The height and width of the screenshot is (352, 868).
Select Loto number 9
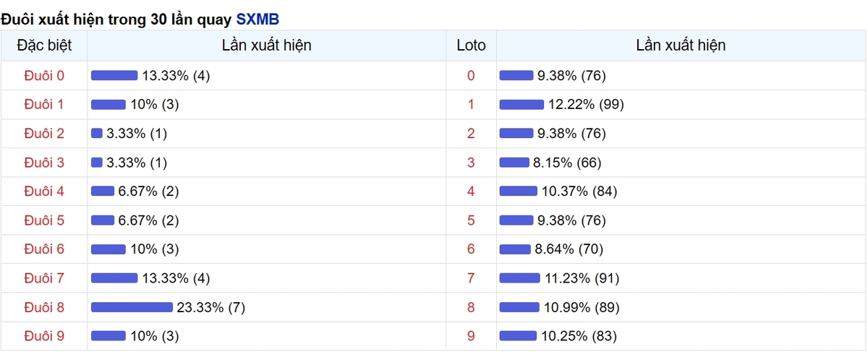pyautogui.click(x=471, y=336)
